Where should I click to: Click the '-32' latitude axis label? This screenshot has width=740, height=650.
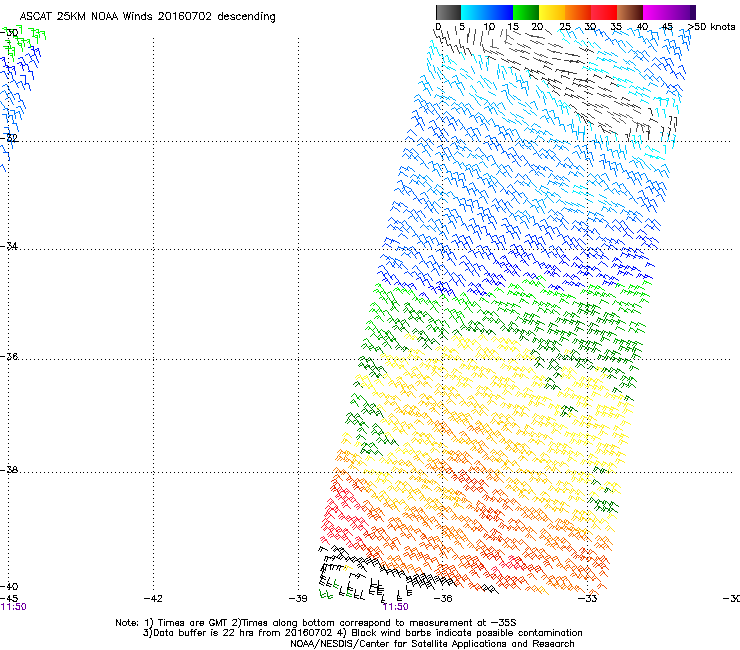pos(9,138)
